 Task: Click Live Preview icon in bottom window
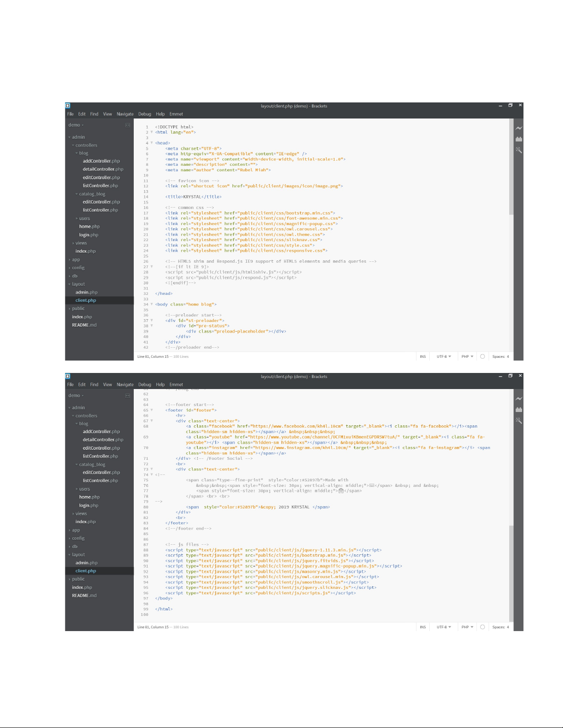click(518, 399)
